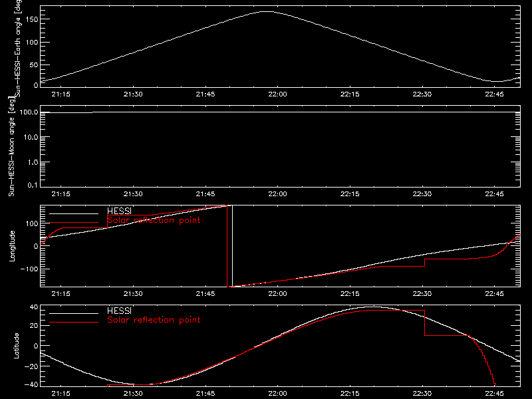Select the 21:30 label under the Latitude plot
Image resolution: width=532 pixels, height=399 pixels.
tap(133, 394)
